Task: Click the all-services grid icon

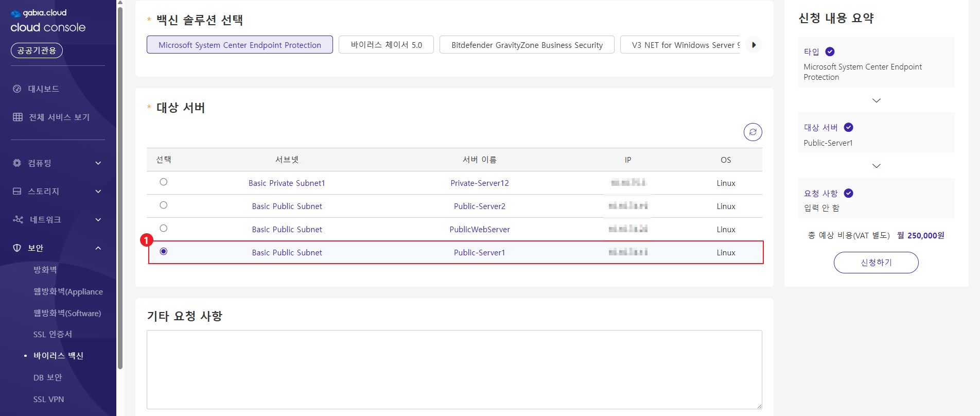Action: [17, 117]
